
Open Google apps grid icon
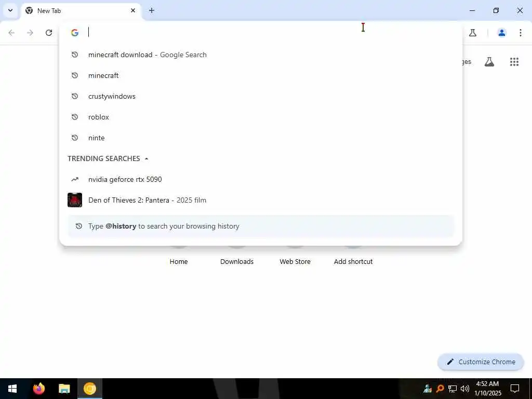coord(514,62)
